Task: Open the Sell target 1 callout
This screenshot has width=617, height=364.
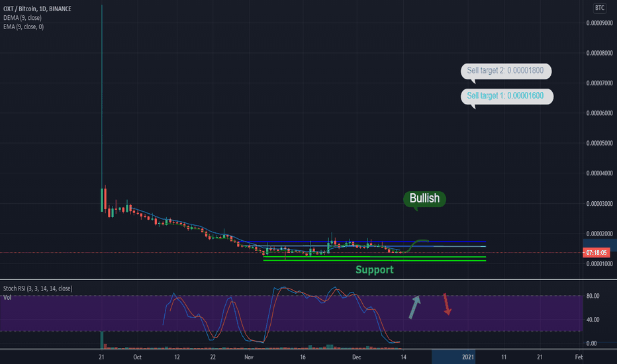Action: click(507, 97)
